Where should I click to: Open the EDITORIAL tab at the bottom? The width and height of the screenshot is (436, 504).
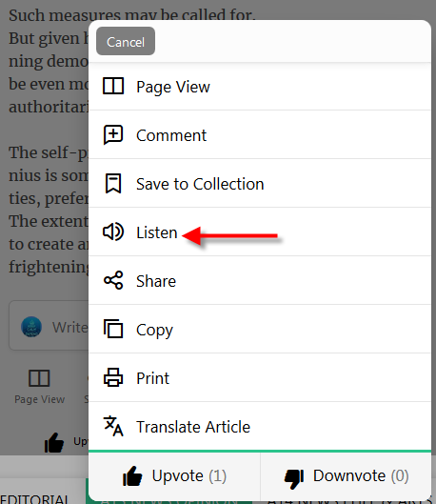tap(34, 499)
